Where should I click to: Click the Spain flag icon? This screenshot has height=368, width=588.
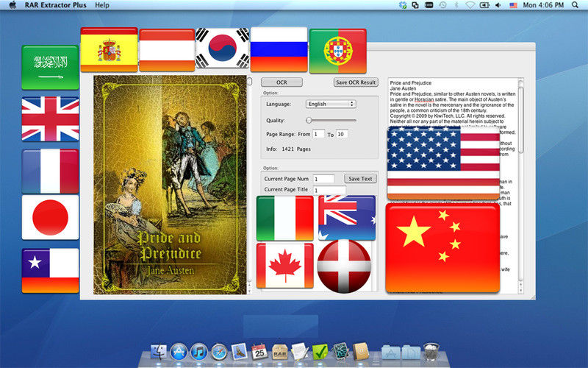[109, 49]
